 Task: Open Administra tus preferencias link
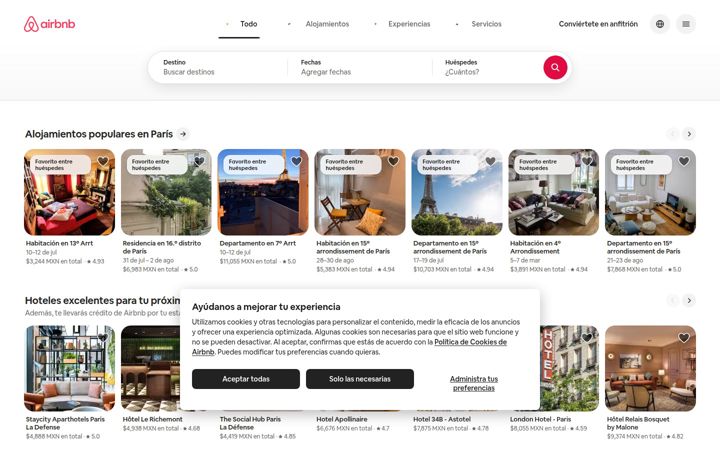click(x=474, y=383)
